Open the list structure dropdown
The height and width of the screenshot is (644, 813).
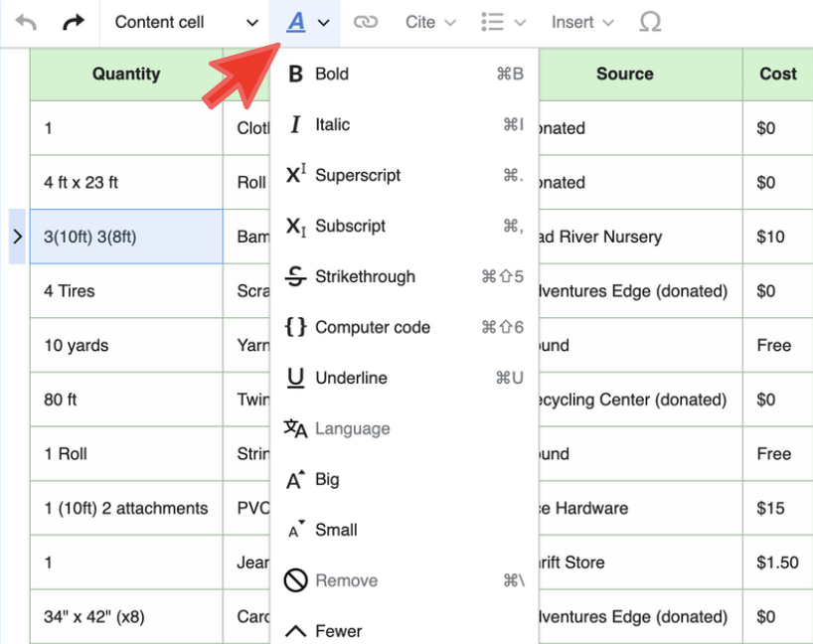coord(503,22)
